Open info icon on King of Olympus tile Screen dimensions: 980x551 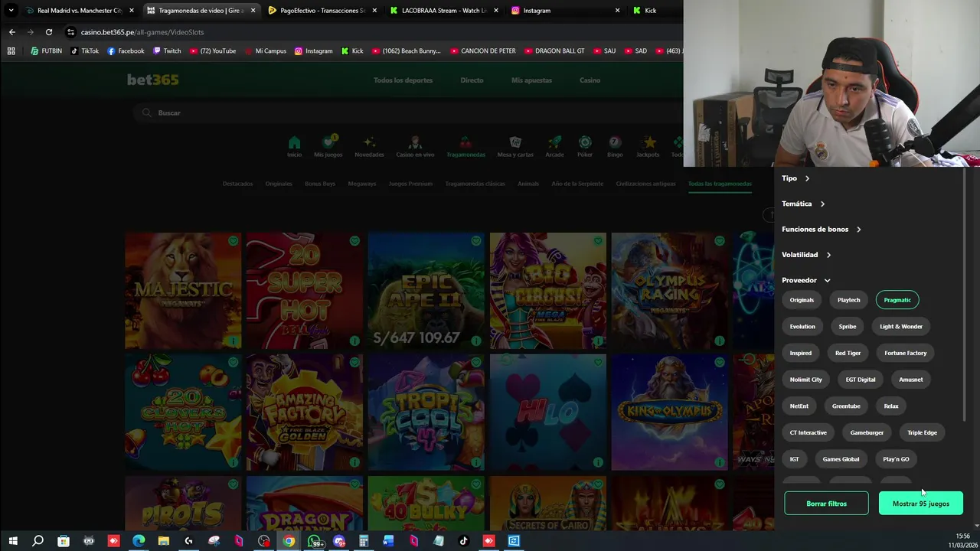pyautogui.click(x=720, y=462)
